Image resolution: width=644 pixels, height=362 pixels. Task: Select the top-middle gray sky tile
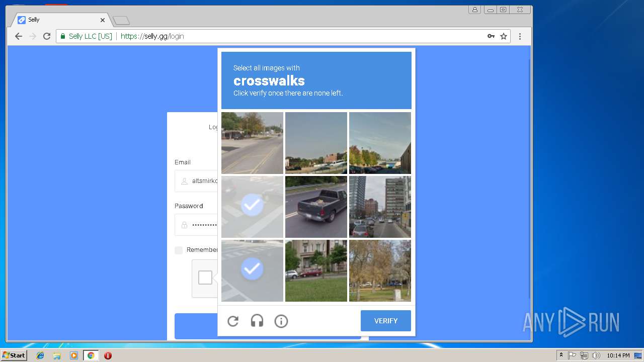tap(316, 143)
